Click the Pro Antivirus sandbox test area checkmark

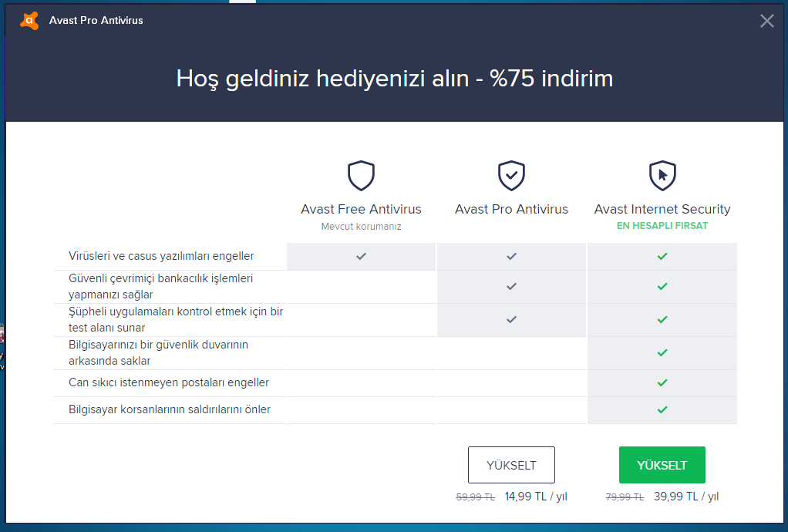point(511,319)
